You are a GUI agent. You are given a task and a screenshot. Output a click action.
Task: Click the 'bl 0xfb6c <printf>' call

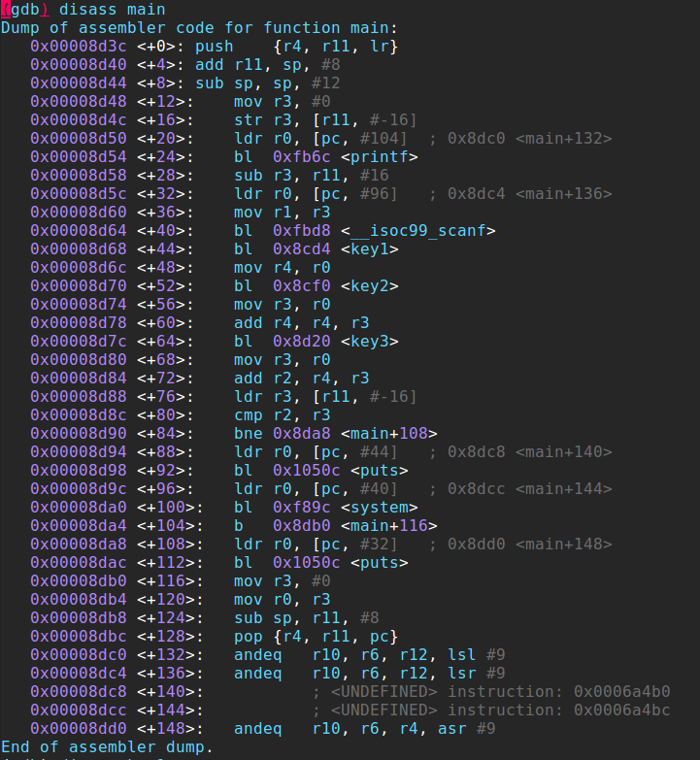(326, 156)
